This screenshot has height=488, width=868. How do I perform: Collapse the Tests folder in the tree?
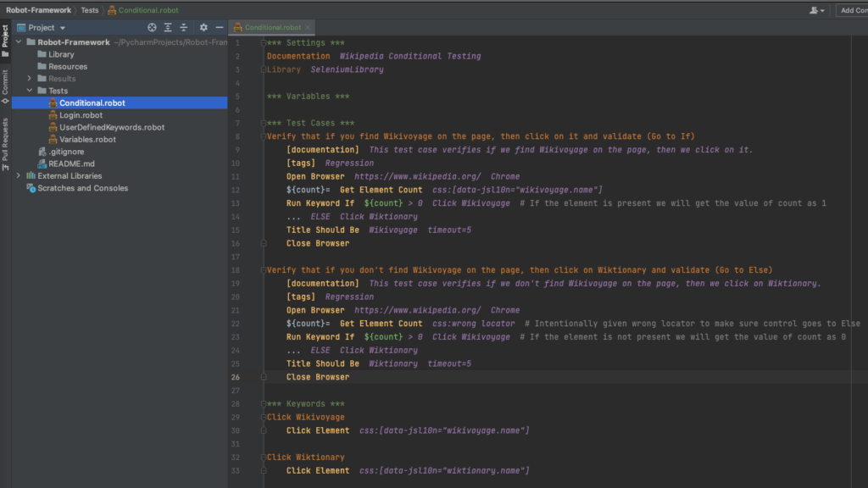coord(31,90)
